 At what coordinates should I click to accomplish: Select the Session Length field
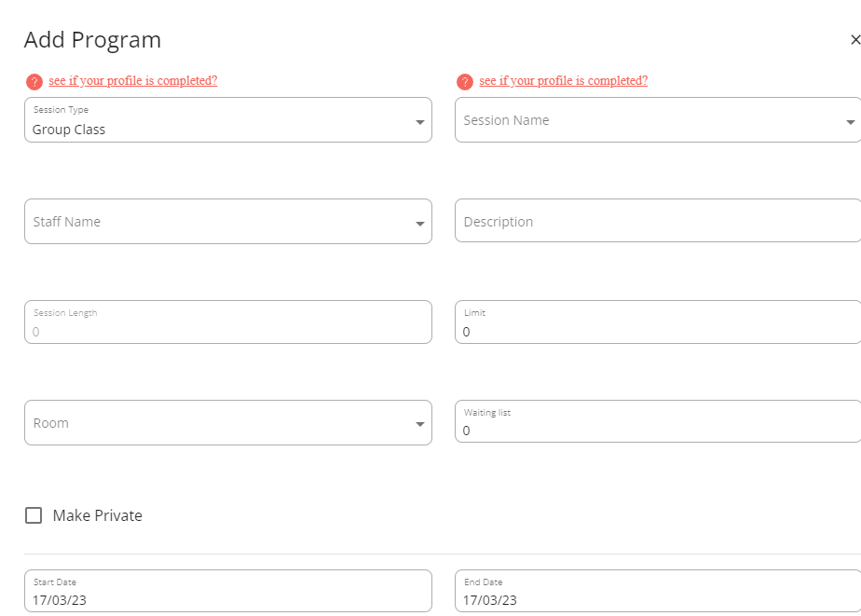point(228,322)
